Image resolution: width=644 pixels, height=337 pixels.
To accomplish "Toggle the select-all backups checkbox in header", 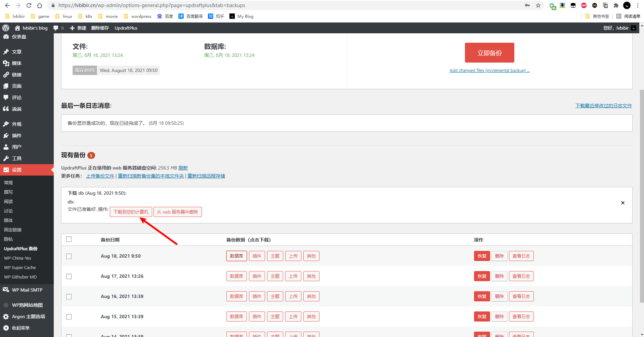I will 69,239.
